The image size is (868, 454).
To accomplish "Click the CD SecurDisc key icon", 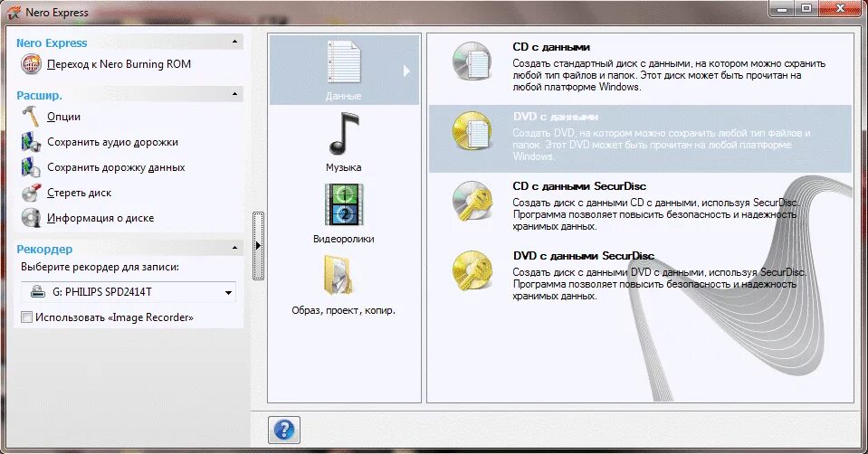I will [x=472, y=201].
